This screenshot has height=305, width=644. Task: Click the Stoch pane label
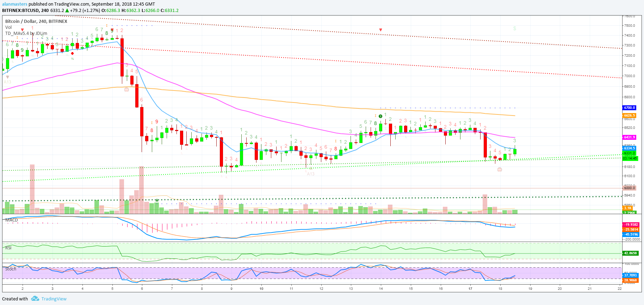pos(11,269)
